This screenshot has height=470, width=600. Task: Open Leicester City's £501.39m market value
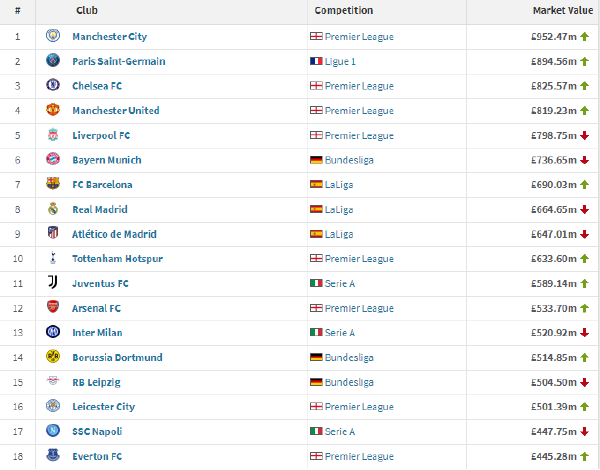coord(554,406)
